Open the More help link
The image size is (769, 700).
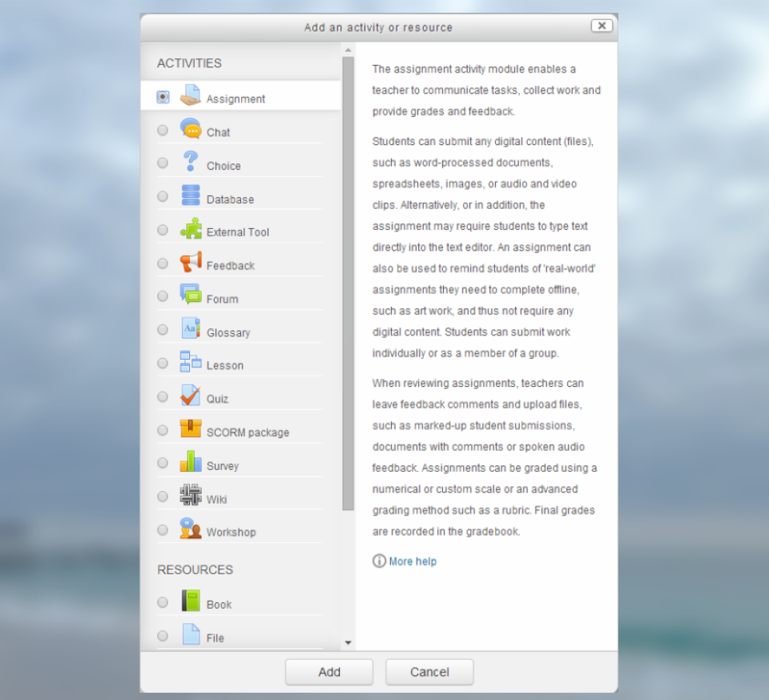(413, 561)
